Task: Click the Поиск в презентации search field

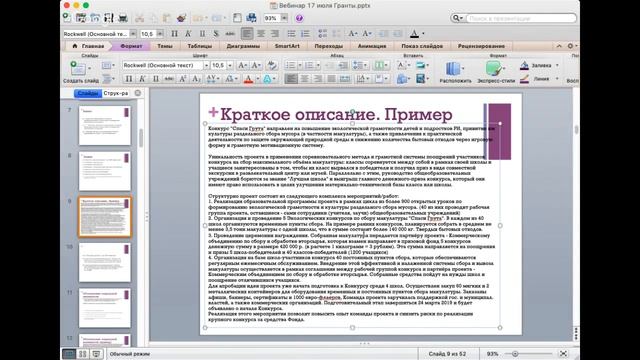Action: point(520,18)
